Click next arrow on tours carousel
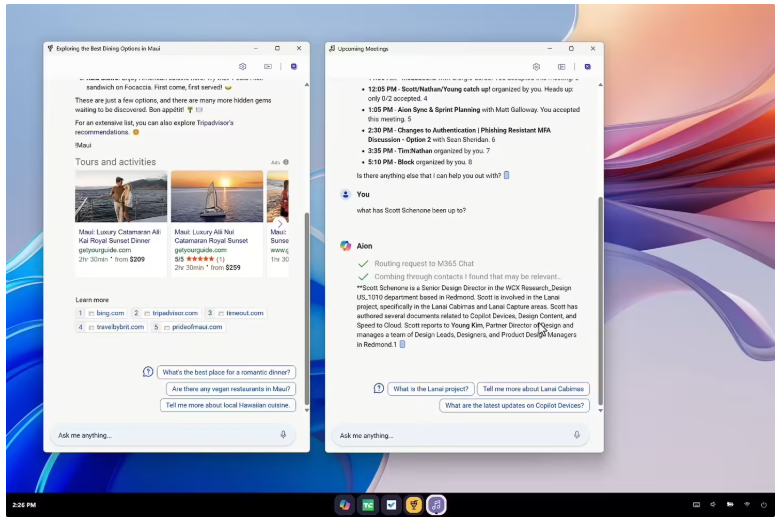 click(x=280, y=223)
